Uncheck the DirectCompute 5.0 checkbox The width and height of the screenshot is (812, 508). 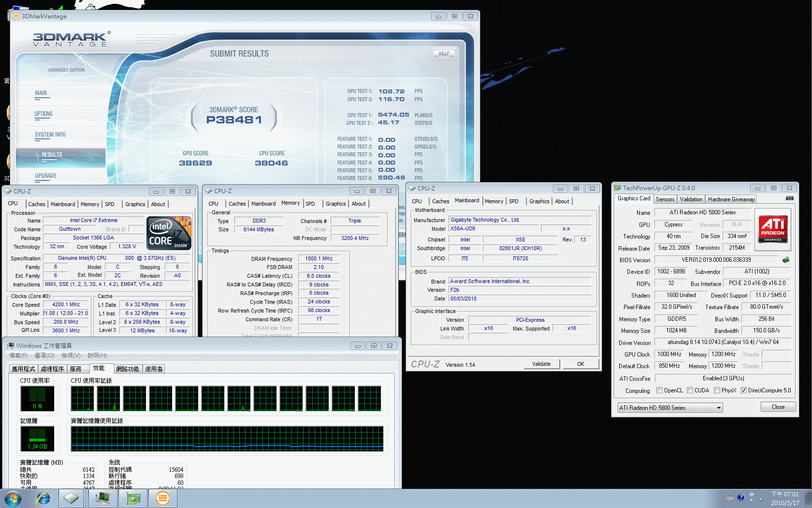click(x=743, y=390)
